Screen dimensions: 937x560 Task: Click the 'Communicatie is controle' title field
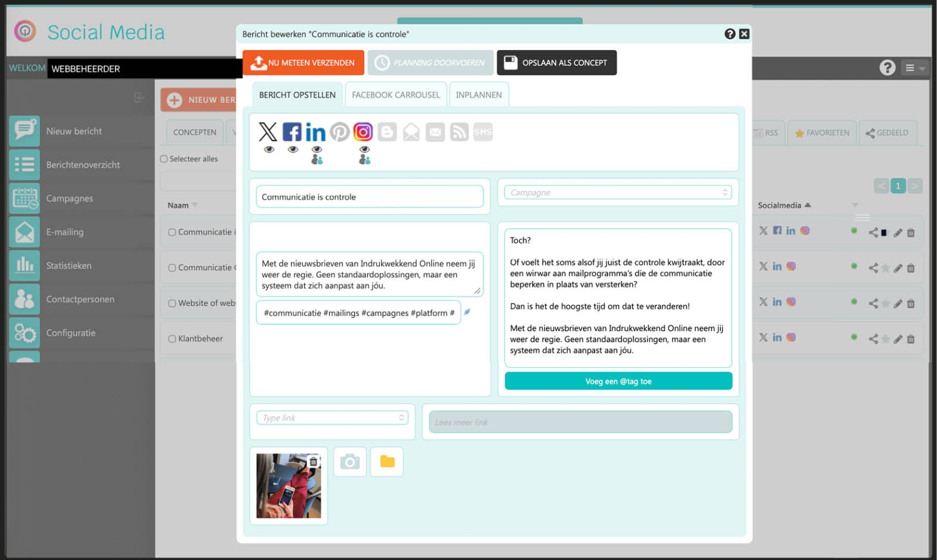point(370,197)
